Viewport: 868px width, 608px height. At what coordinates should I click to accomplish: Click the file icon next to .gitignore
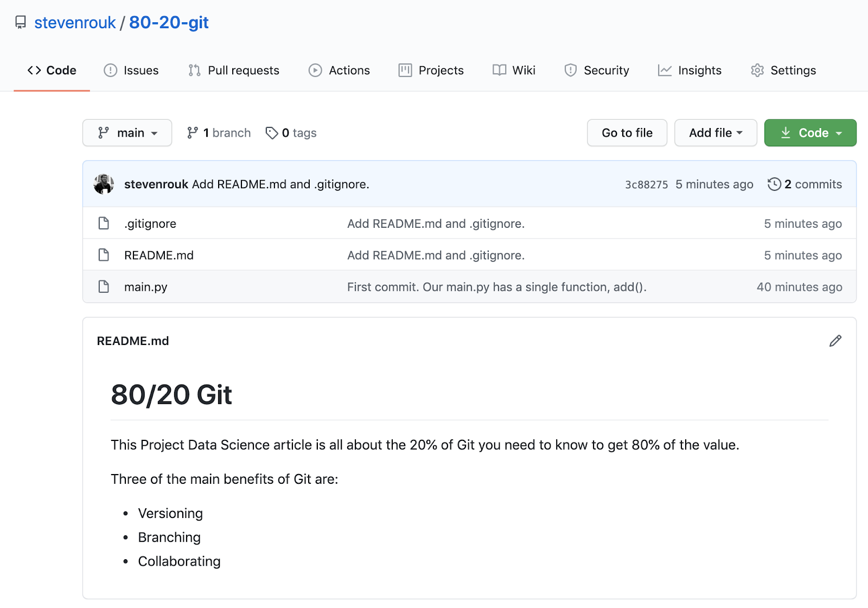(104, 223)
